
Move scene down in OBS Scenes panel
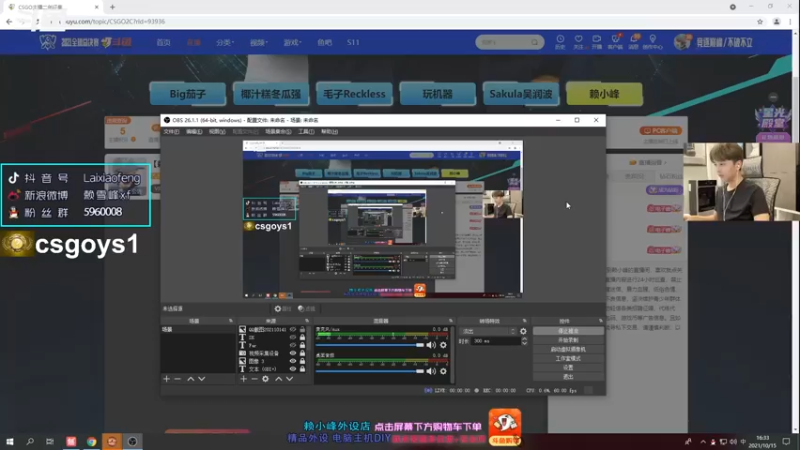pyautogui.click(x=202, y=379)
